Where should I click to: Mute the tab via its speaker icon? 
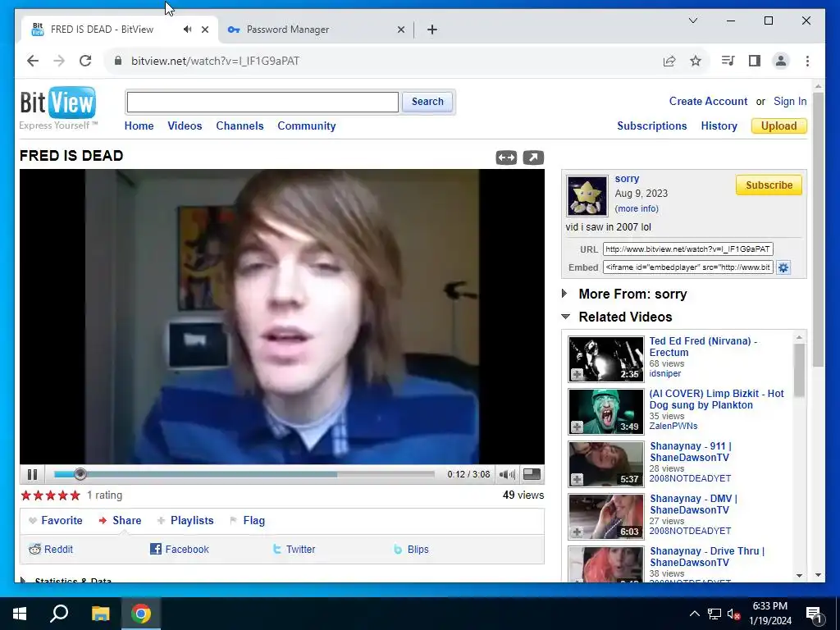(x=187, y=30)
